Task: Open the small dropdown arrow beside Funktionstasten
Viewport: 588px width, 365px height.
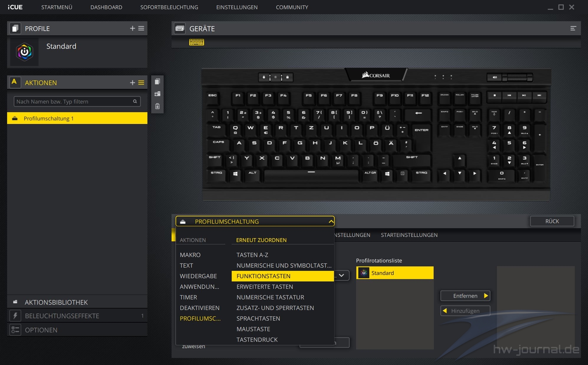Action: coord(341,275)
